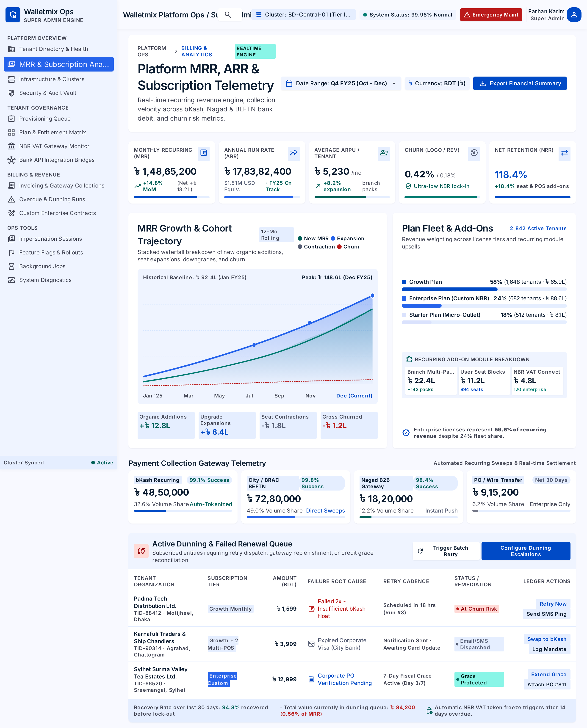Toggle the Churn legend series
587x728 pixels.
click(348, 247)
